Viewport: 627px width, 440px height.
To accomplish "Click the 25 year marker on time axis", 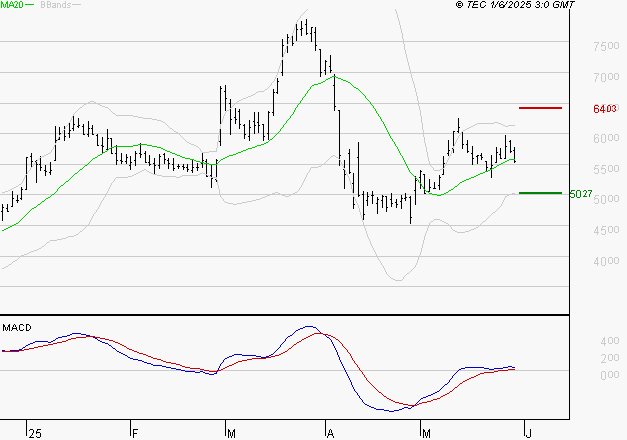I will pos(35,433).
